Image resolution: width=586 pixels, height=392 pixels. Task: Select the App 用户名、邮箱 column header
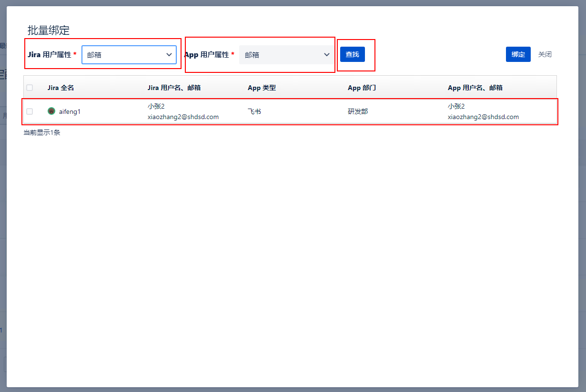pyautogui.click(x=475, y=88)
